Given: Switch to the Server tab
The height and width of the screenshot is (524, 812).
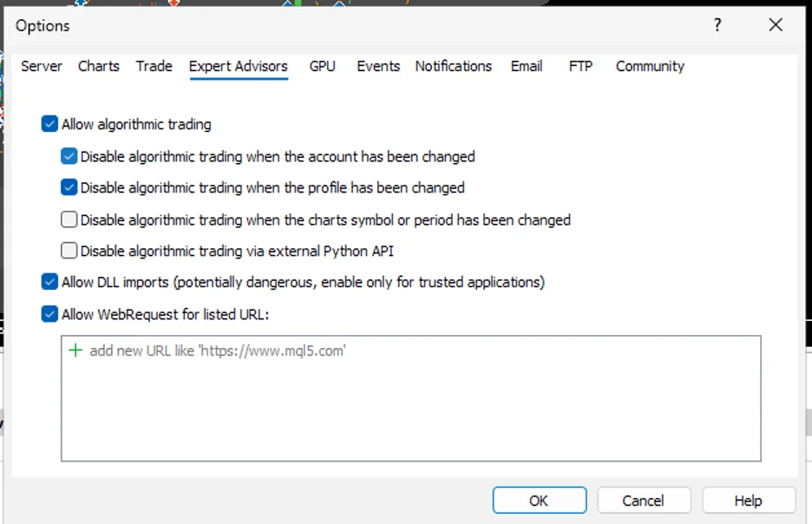Looking at the screenshot, I should pyautogui.click(x=42, y=66).
